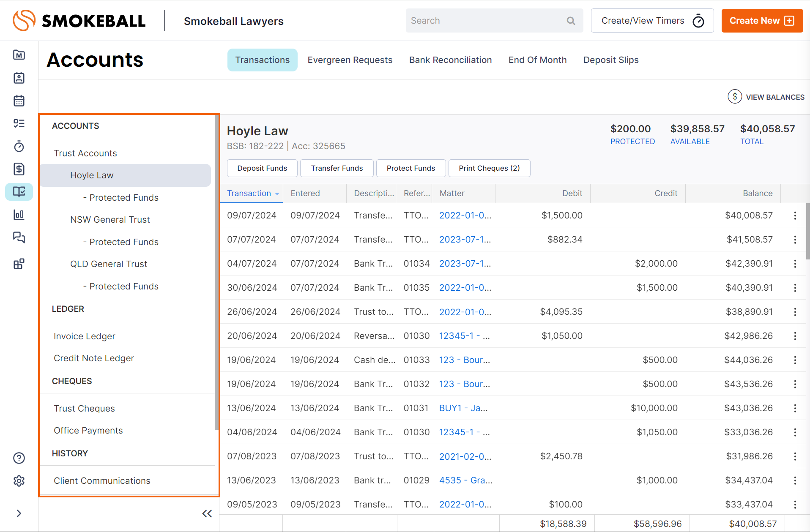Select QLD General Trust account

109,264
